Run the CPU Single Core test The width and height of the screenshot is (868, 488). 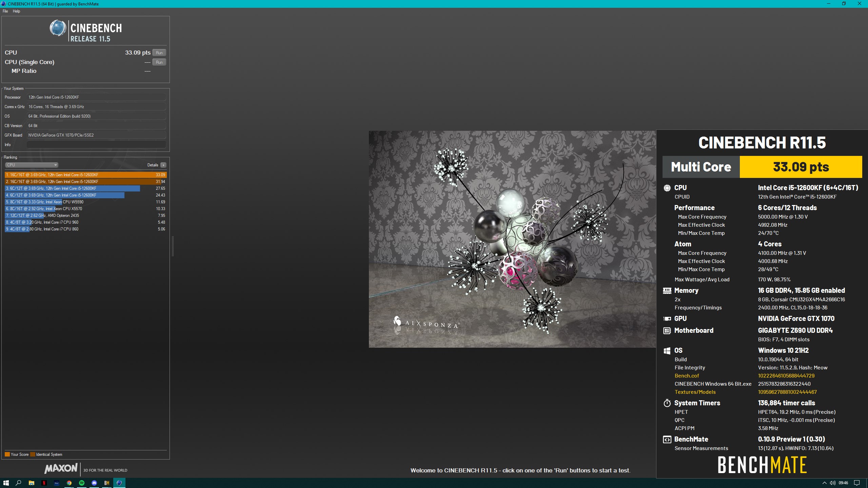pyautogui.click(x=159, y=62)
